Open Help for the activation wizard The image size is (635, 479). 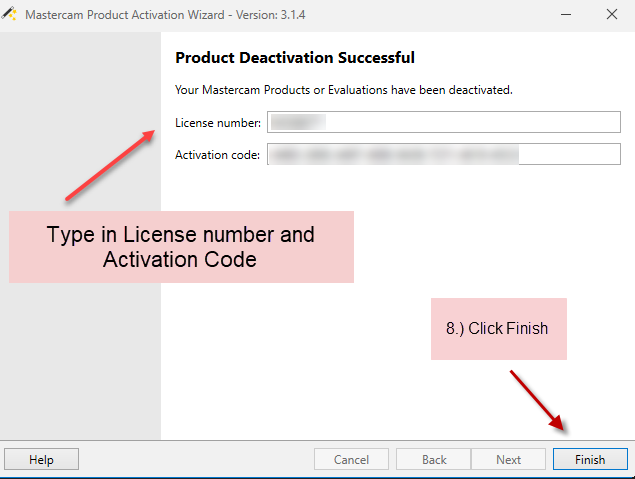[x=41, y=459]
